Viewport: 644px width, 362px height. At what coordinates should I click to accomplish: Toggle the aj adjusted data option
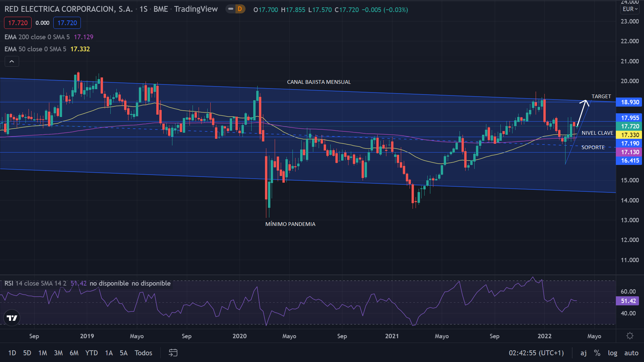tap(584, 353)
